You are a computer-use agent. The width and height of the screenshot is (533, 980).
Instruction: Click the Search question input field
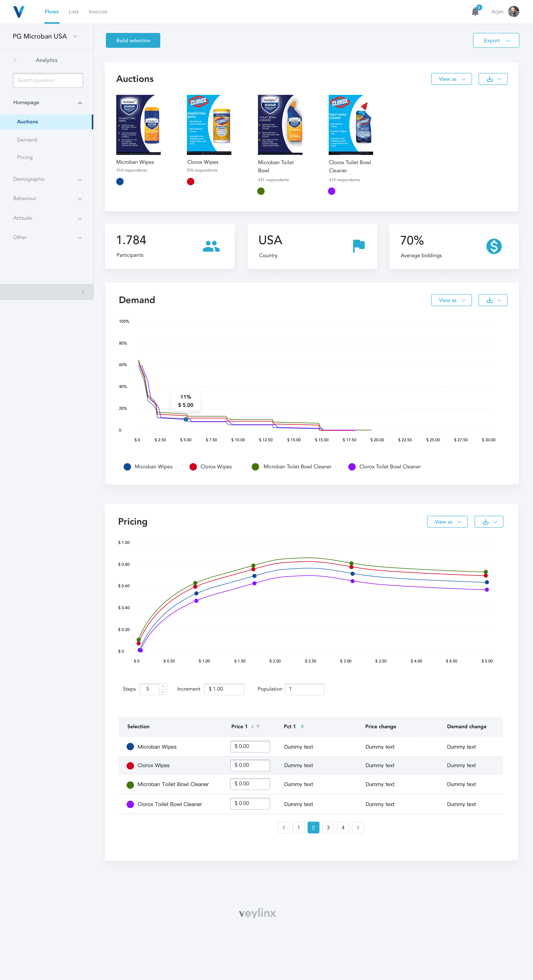coord(48,80)
